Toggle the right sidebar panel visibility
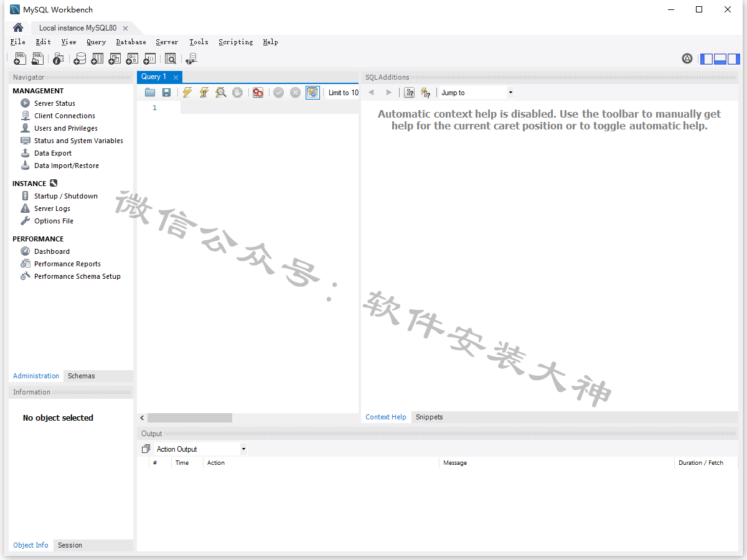The height and width of the screenshot is (560, 747). pyautogui.click(x=734, y=59)
